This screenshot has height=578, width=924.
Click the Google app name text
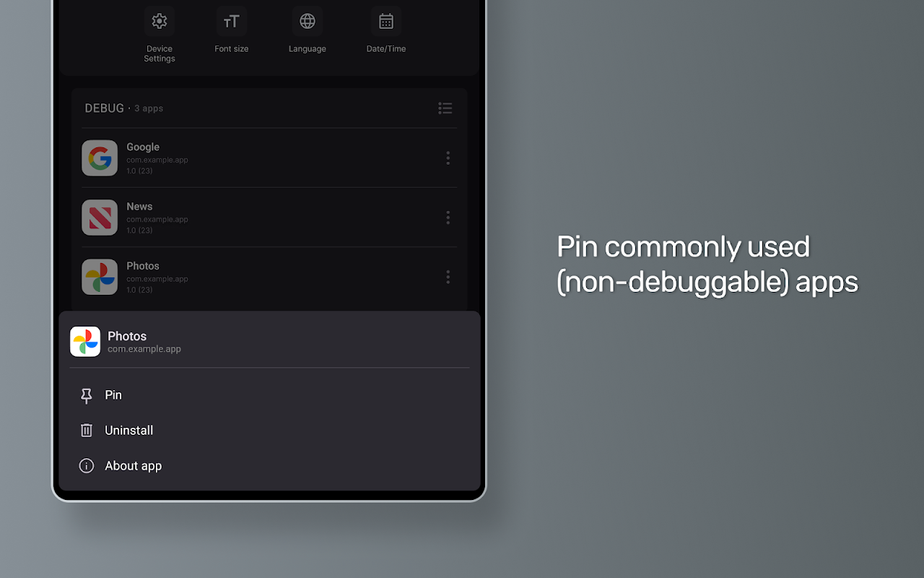point(143,147)
